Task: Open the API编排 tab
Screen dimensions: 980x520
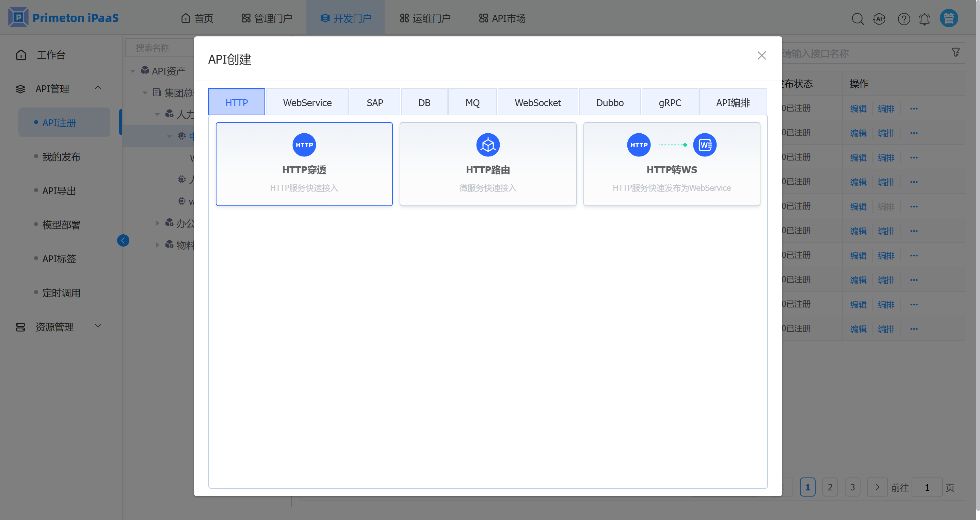Action: tap(733, 102)
